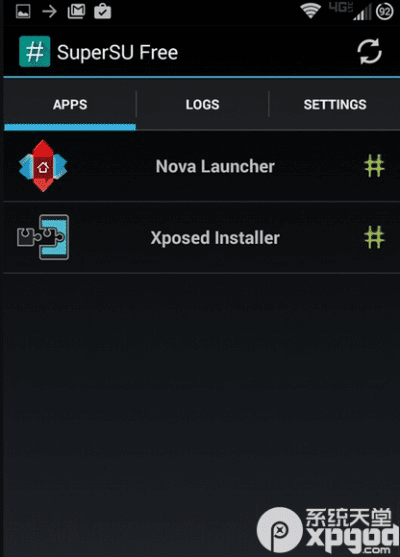Check the Wi-Fi status icon
Image resolution: width=400 pixels, height=557 pixels.
click(x=310, y=11)
